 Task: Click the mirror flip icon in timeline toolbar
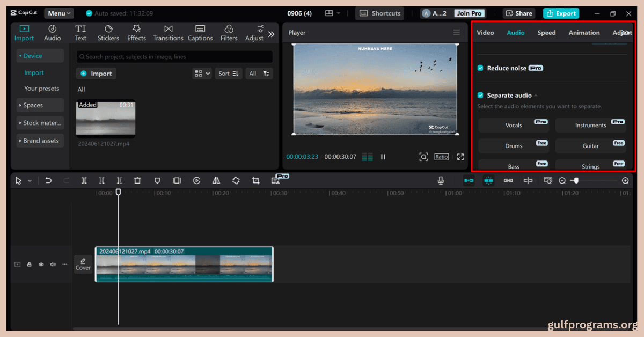[216, 181]
